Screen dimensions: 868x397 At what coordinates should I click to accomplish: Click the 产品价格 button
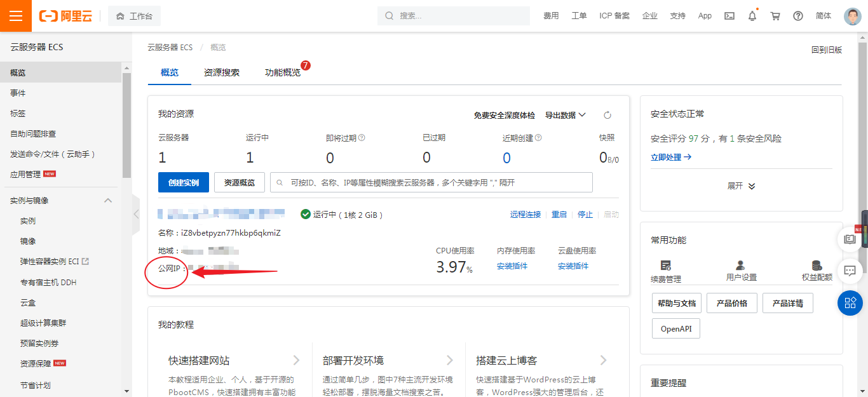tap(732, 303)
